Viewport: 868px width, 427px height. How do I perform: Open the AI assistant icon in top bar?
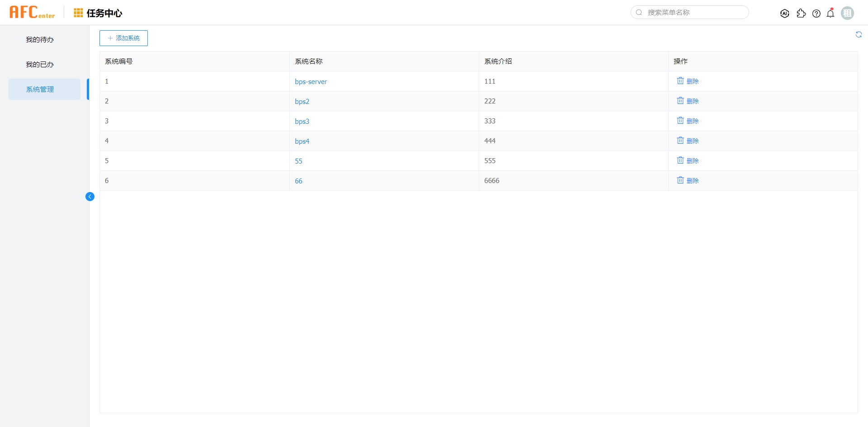(785, 13)
